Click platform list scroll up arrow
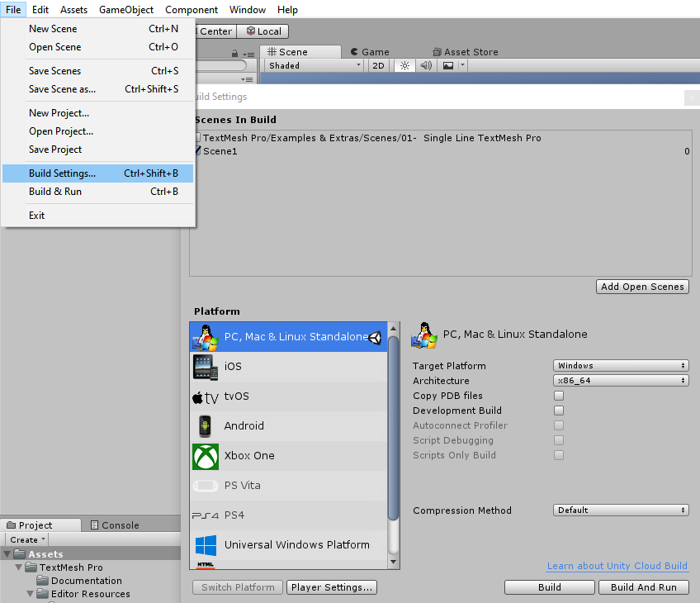This screenshot has width=700, height=603. [x=393, y=328]
